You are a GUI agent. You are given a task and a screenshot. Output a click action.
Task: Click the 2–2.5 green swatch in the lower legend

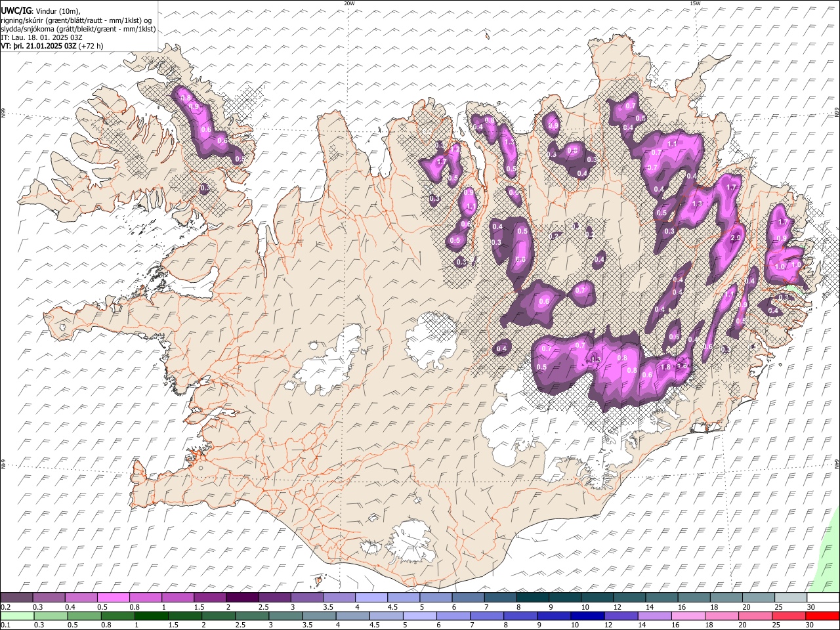pos(219,616)
